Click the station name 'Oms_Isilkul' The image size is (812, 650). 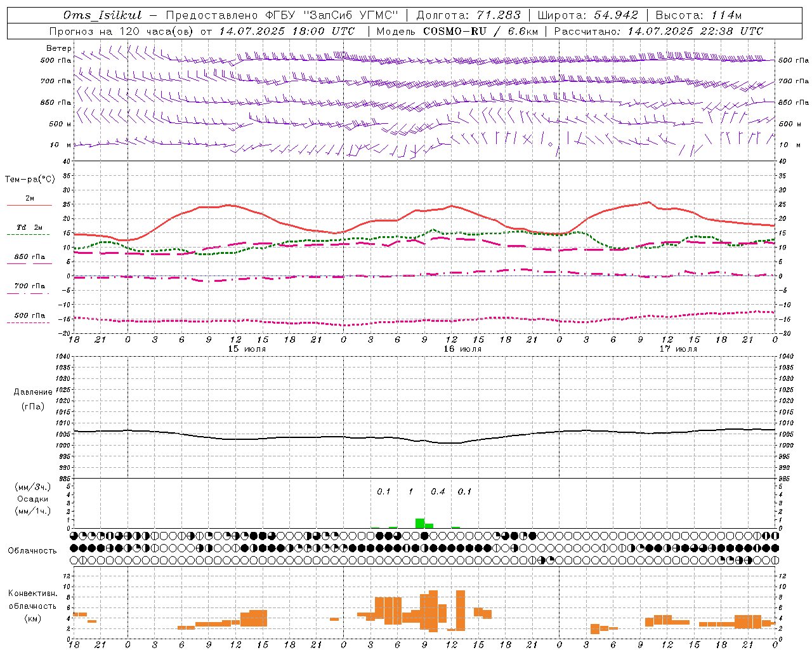(x=102, y=15)
